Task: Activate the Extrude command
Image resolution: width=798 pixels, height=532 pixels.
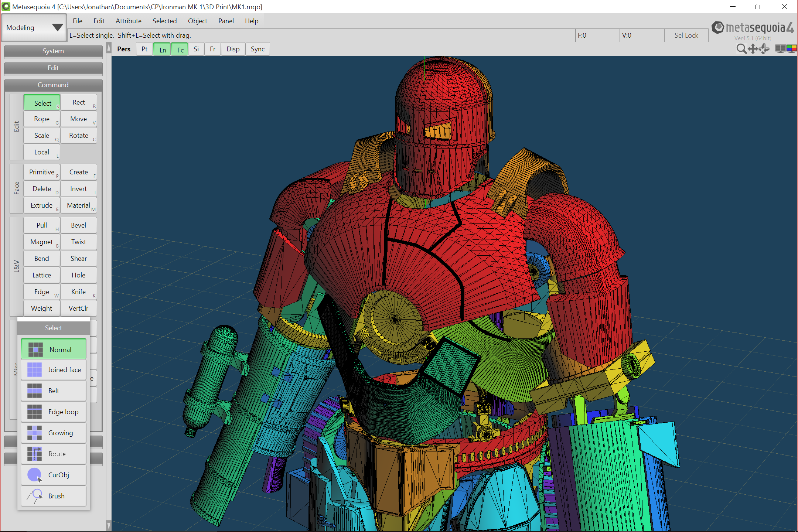Action: click(x=42, y=205)
